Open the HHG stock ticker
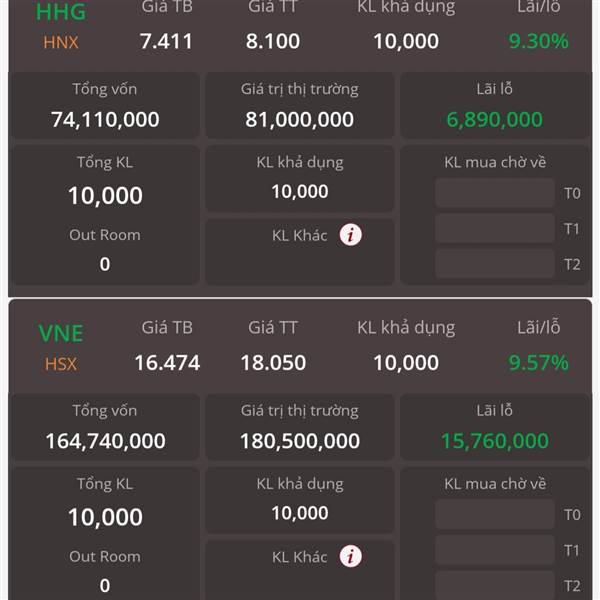This screenshot has width=600, height=600. [x=61, y=11]
